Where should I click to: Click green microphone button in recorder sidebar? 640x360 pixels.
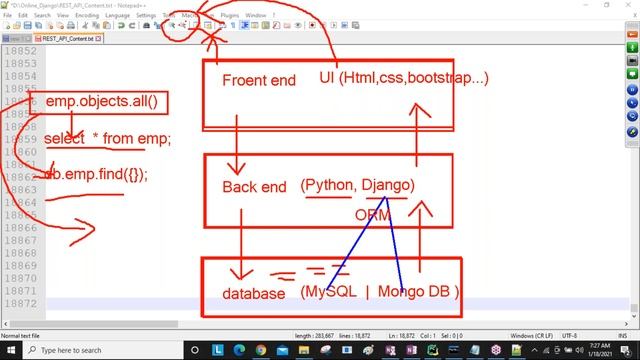632,47
